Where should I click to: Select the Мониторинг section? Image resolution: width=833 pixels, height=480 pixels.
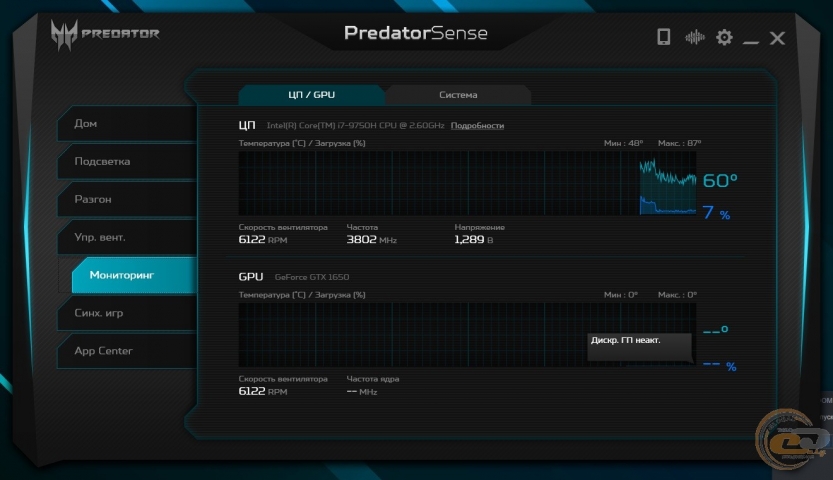(134, 275)
